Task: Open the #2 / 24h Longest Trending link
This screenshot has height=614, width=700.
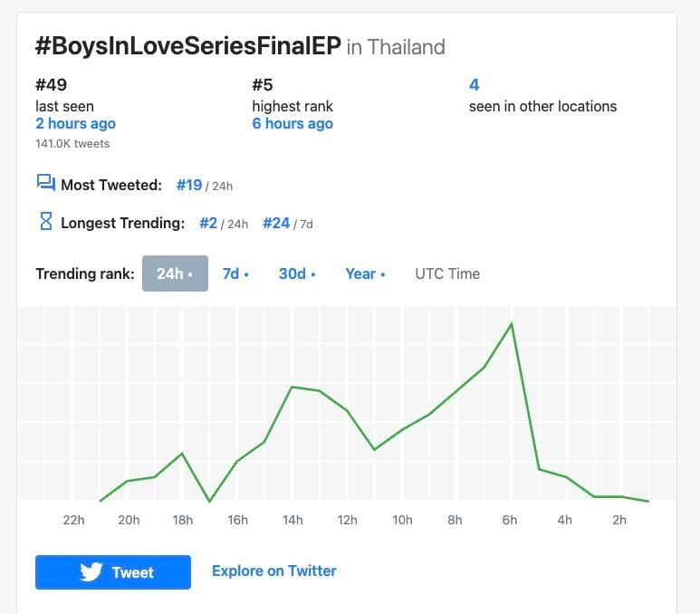Action: [208, 223]
